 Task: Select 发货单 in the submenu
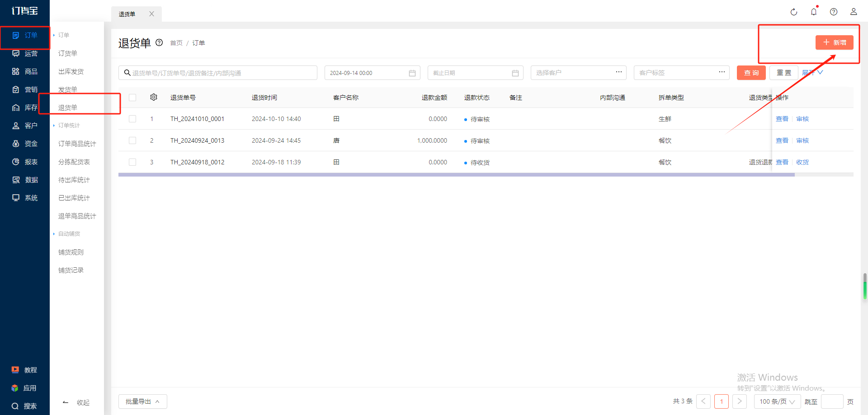coord(68,89)
